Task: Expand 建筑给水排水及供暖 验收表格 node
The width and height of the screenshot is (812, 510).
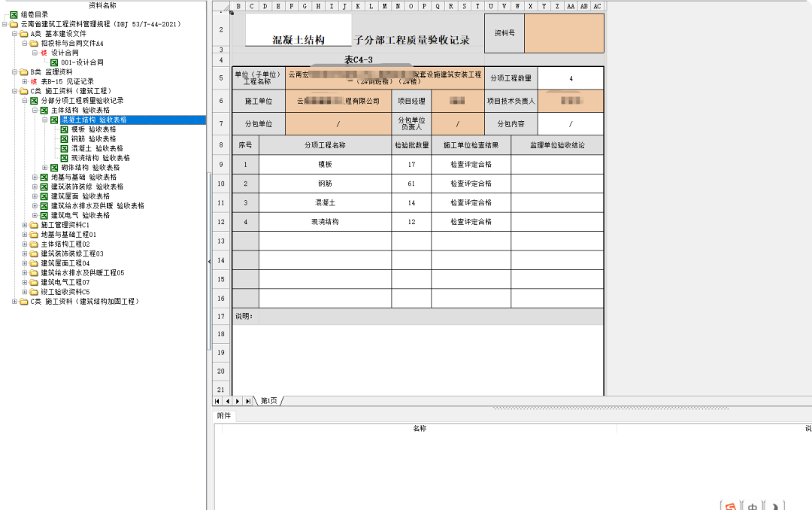Action: click(35, 206)
